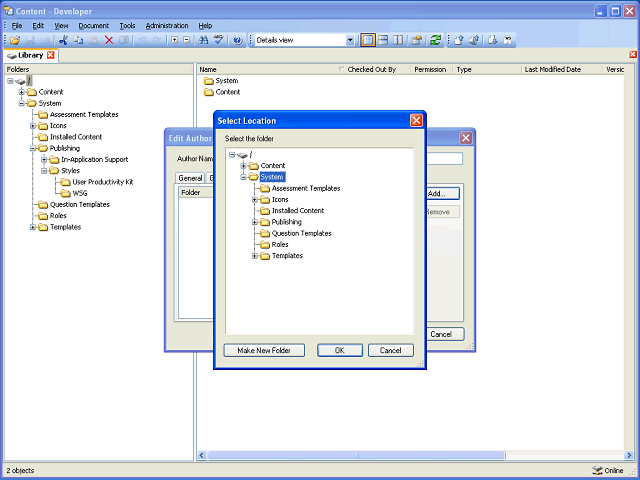Expand In-Application Support in Library tree
This screenshot has width=640, height=480.
44,160
